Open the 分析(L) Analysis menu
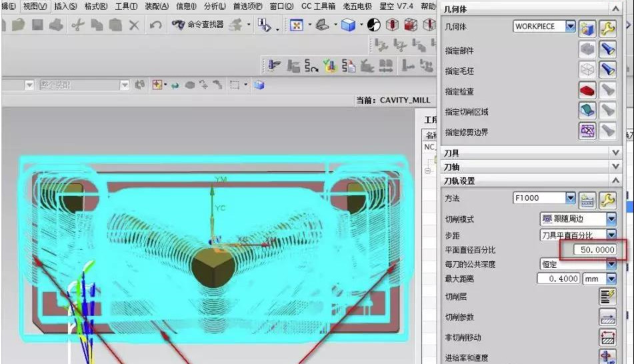Screen dimensions: 634x364 215,6
